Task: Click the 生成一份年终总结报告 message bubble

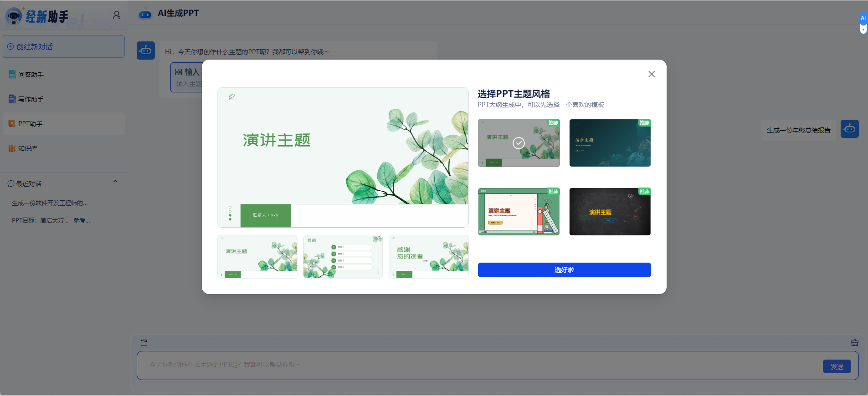Action: coord(798,130)
